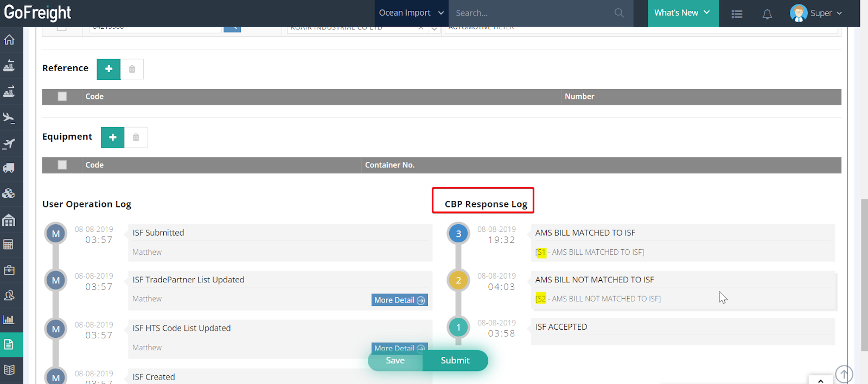The width and height of the screenshot is (868, 384).
Task: Add a new Equipment row
Action: pyautogui.click(x=113, y=137)
